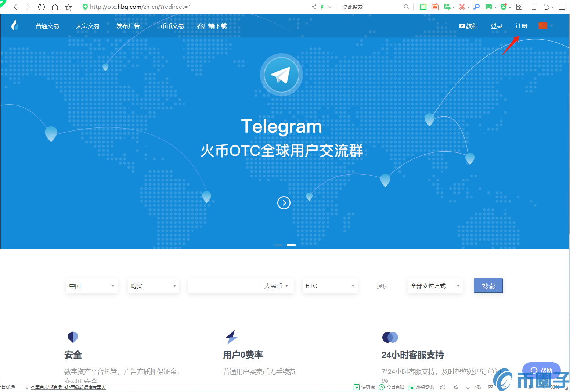Open the browser hamburger menu

pos(562,7)
